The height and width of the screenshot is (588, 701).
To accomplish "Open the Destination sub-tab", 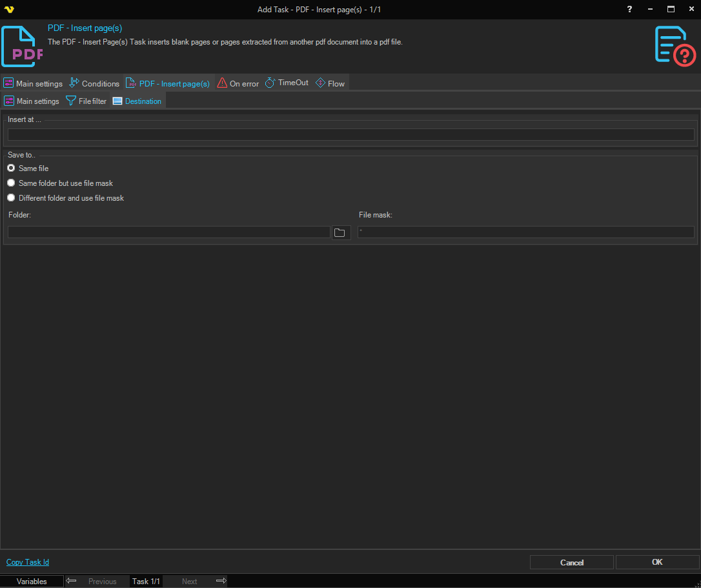I will pos(137,101).
